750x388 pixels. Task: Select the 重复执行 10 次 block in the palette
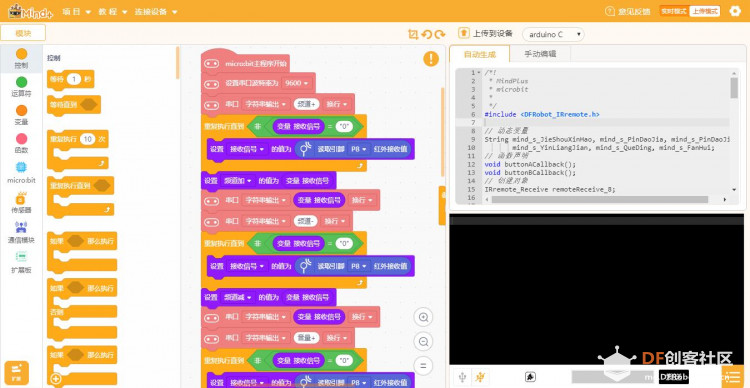tap(77, 149)
